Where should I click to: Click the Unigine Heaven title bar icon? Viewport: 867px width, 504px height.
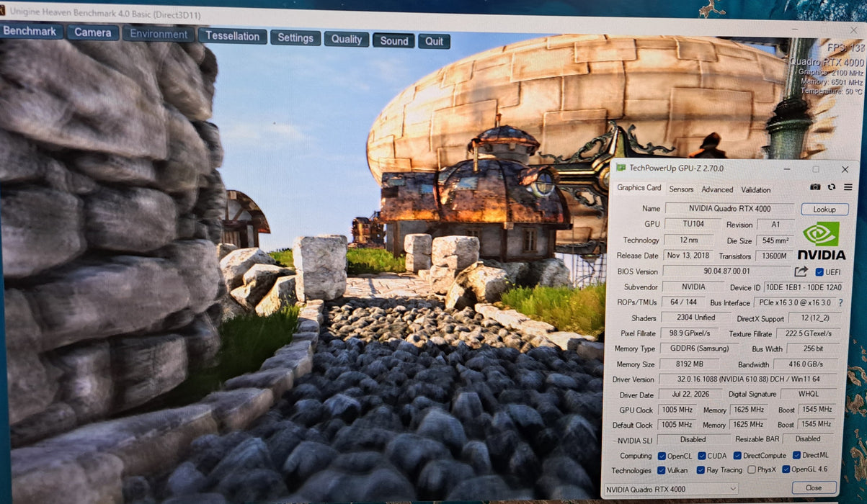[3, 11]
